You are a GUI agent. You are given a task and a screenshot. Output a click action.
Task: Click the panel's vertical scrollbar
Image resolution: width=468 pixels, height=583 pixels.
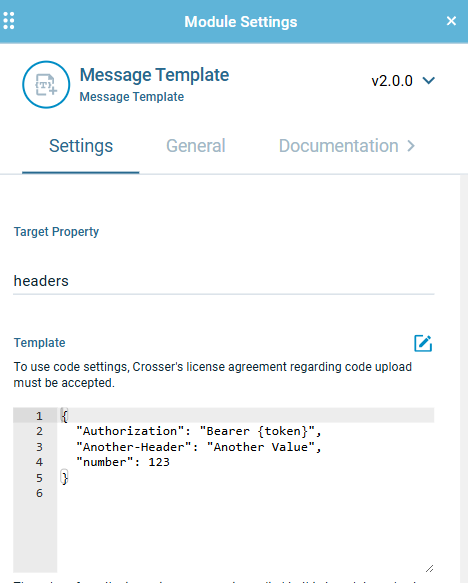pyautogui.click(x=464, y=379)
